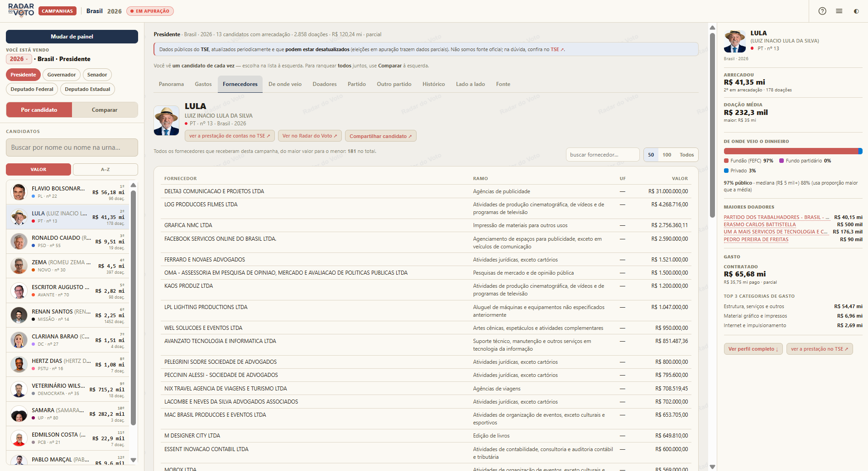The width and height of the screenshot is (868, 471).
Task: Click Lula's photo in the right summary panel
Action: (x=735, y=41)
